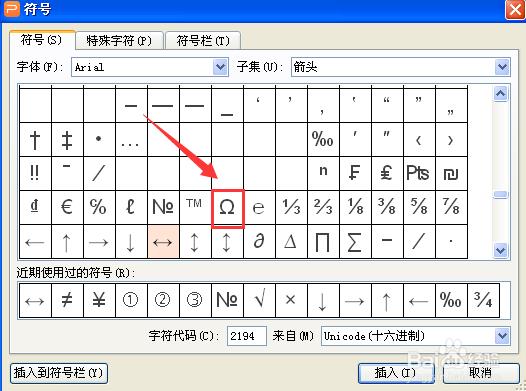The width and height of the screenshot is (526, 391).
Task: Select the trademark TM symbol
Action: click(195, 208)
